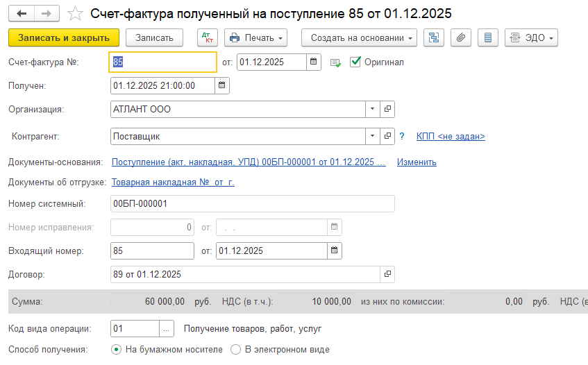Go forward with the right arrow button
Image resolution: width=588 pixels, height=365 pixels.
pyautogui.click(x=47, y=14)
